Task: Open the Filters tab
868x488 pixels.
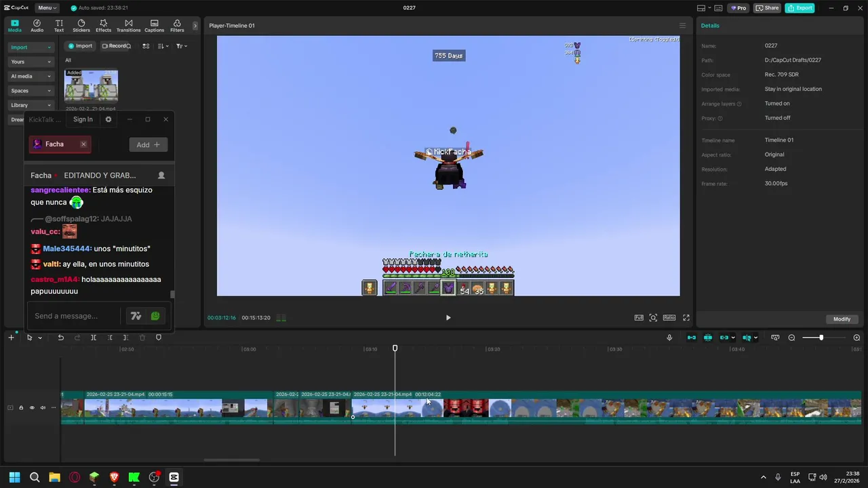Action: click(x=177, y=26)
